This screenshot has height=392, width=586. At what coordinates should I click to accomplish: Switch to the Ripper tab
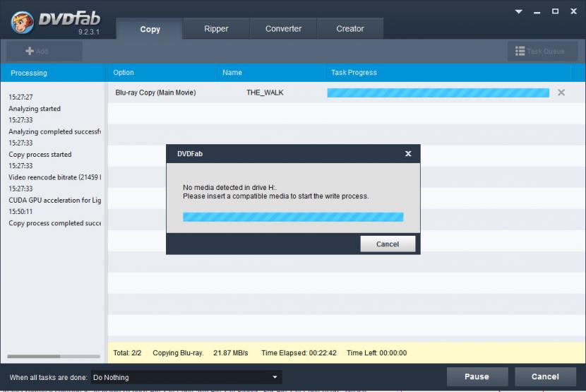point(216,29)
